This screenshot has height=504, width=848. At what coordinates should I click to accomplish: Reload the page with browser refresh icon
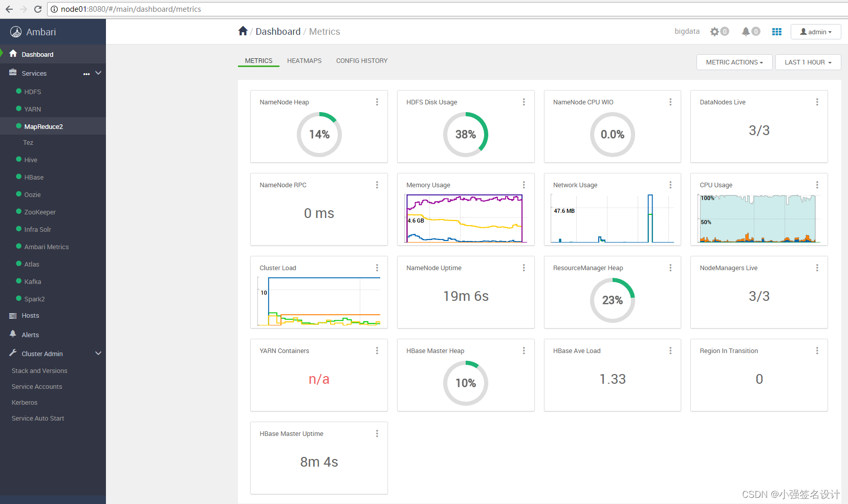37,9
